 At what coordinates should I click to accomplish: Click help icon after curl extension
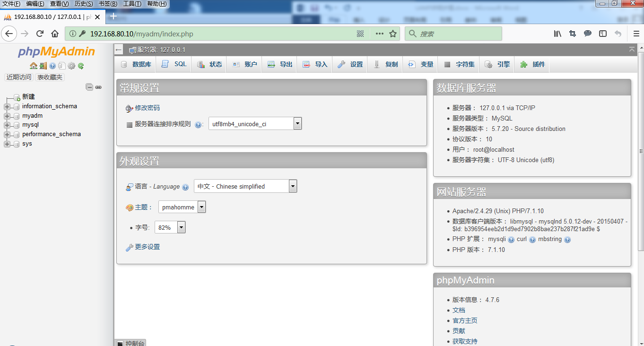pyautogui.click(x=532, y=240)
